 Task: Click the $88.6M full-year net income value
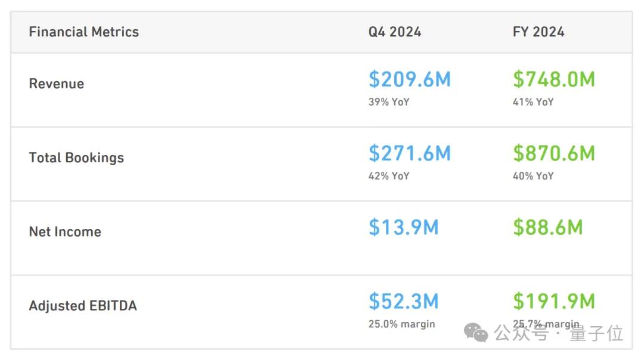[547, 227]
